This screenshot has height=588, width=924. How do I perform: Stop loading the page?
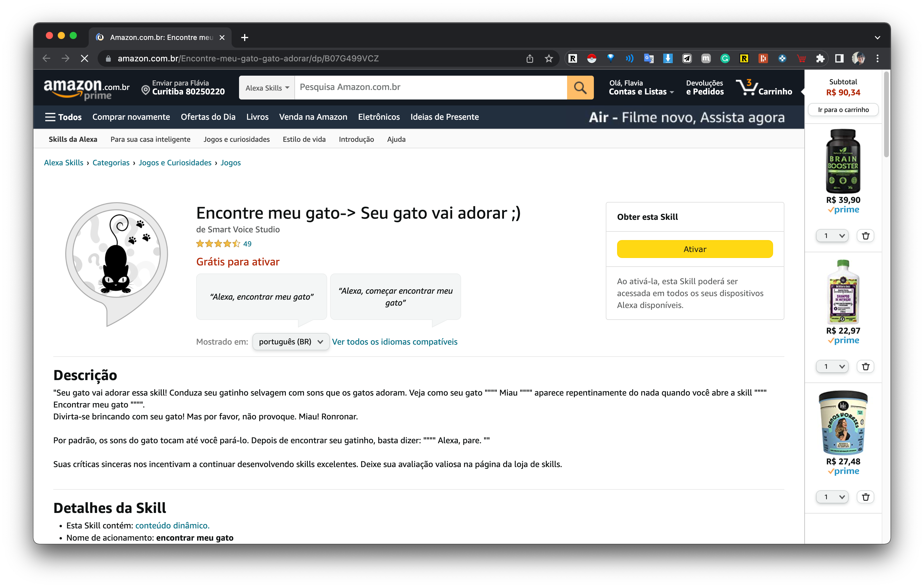point(85,58)
